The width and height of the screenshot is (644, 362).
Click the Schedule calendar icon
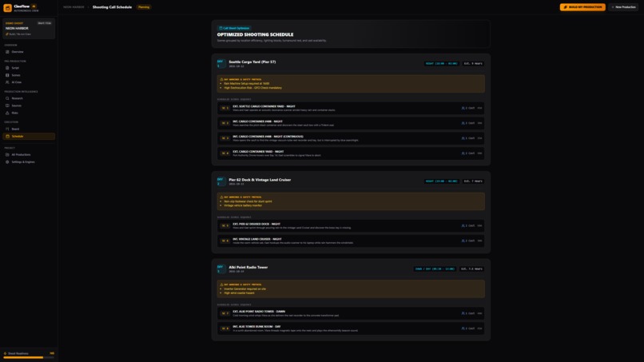(x=7, y=136)
